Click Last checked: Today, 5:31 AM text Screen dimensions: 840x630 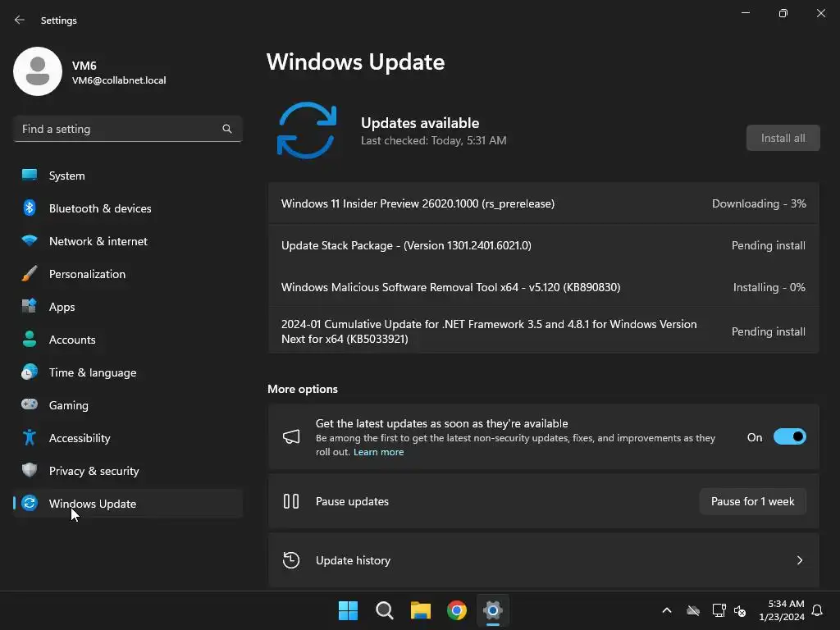[x=433, y=140]
